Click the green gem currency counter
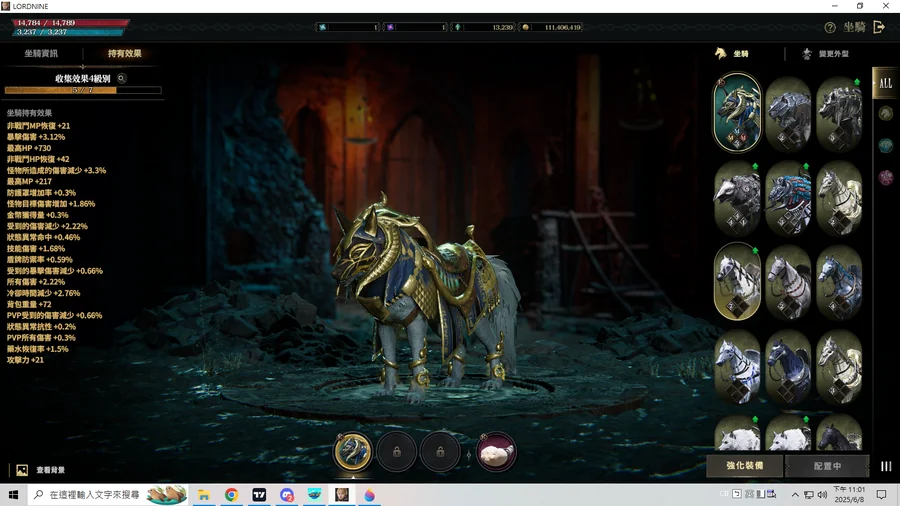Image resolution: width=900 pixels, height=506 pixels. point(484,27)
